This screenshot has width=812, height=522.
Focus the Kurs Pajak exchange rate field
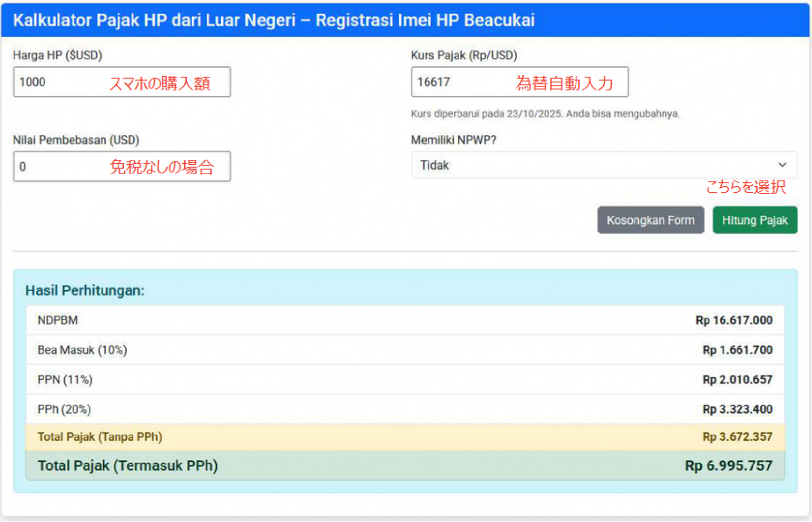point(519,82)
